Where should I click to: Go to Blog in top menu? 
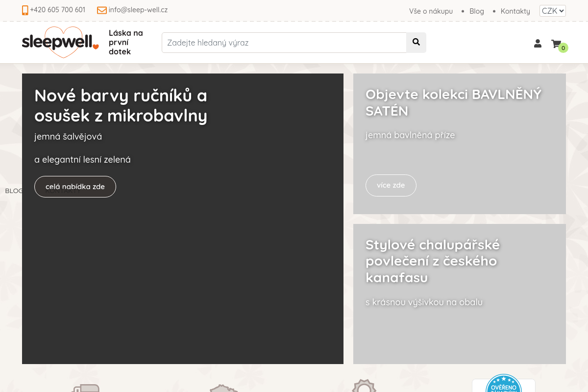477,11
